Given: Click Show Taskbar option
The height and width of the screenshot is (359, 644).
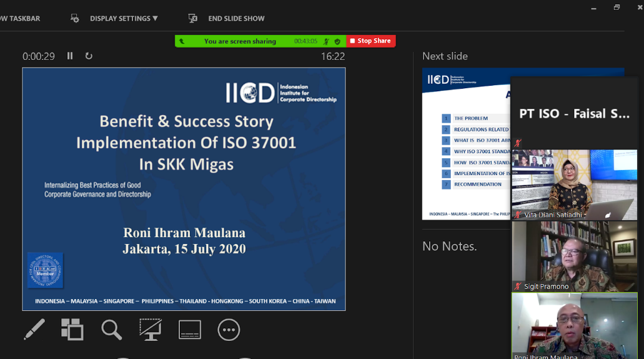Looking at the screenshot, I should click(20, 19).
